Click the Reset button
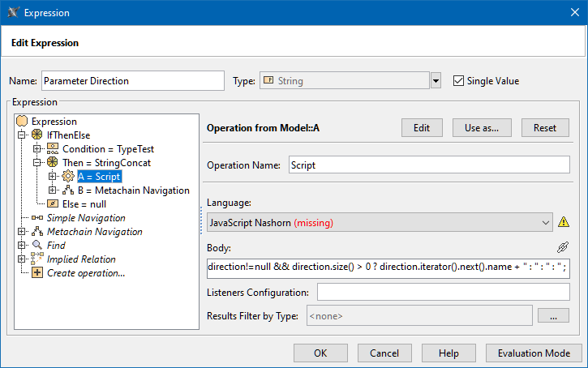Screen dimensions: 588x368 (x=545, y=128)
